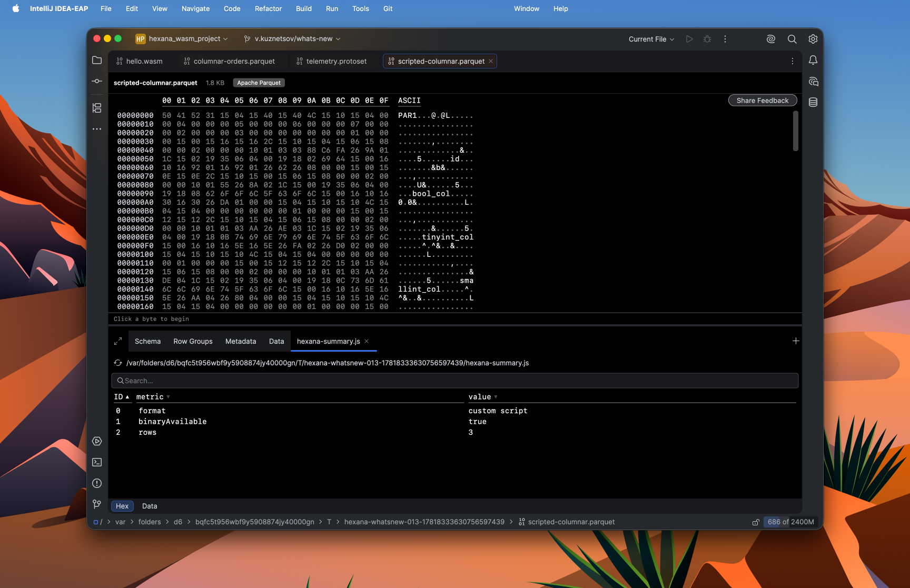Image resolution: width=910 pixels, height=588 pixels.
Task: Open the value column filter arrow
Action: click(496, 397)
